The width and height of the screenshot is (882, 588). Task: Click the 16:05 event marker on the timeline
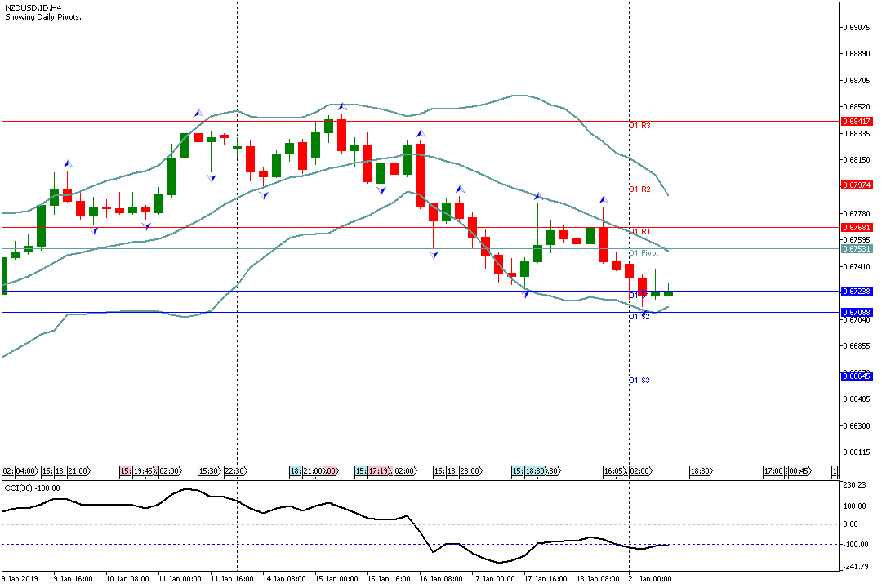[x=614, y=471]
